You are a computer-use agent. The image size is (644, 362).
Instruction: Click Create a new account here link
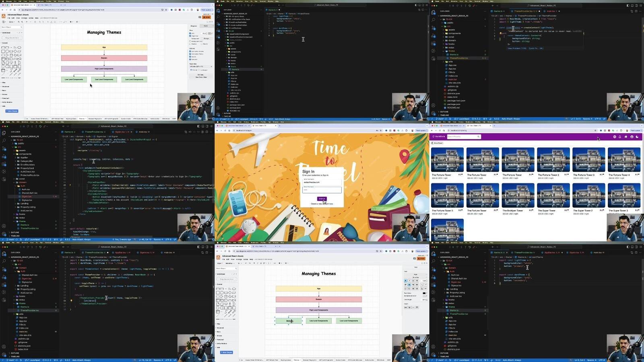coord(322,204)
